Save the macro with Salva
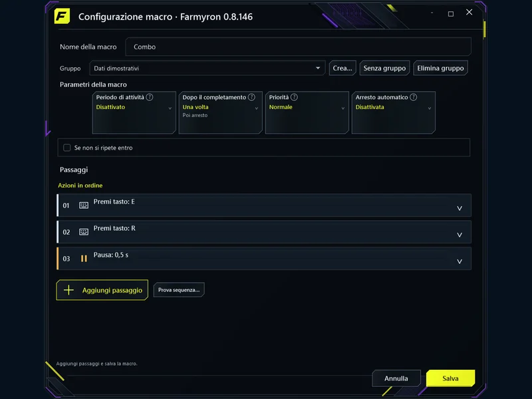The image size is (532, 399). coord(451,378)
